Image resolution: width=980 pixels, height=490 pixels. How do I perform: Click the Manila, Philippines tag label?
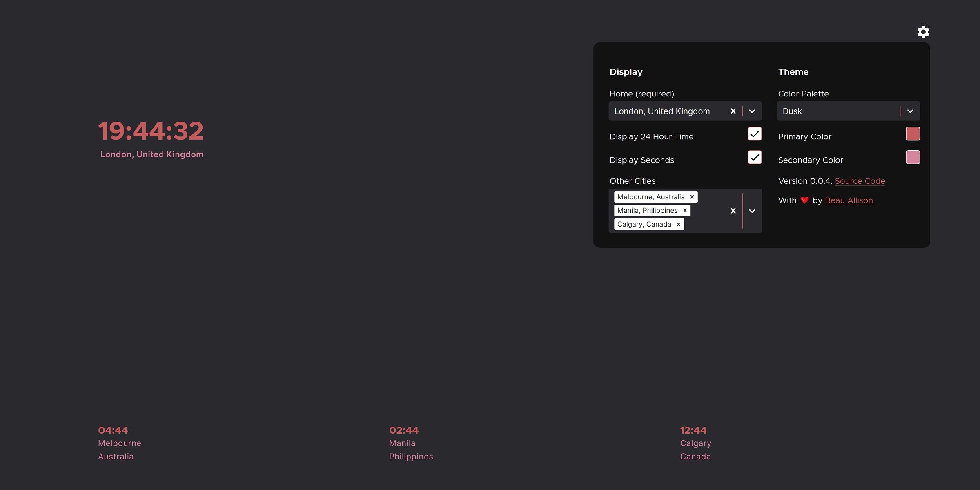tap(647, 211)
